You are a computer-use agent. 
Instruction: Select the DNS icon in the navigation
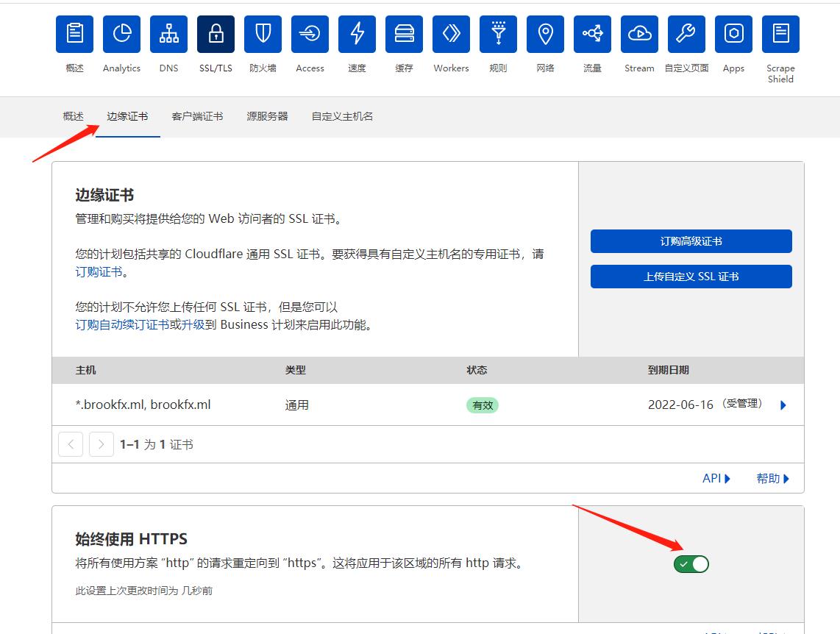tap(168, 34)
